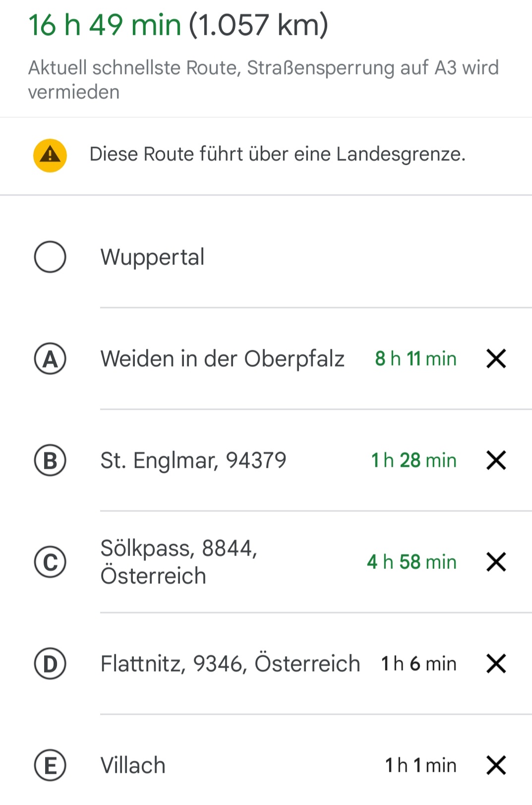Screen dimensions: 532x805
Task: Select the Wuppertal starting point
Action: coord(153,257)
